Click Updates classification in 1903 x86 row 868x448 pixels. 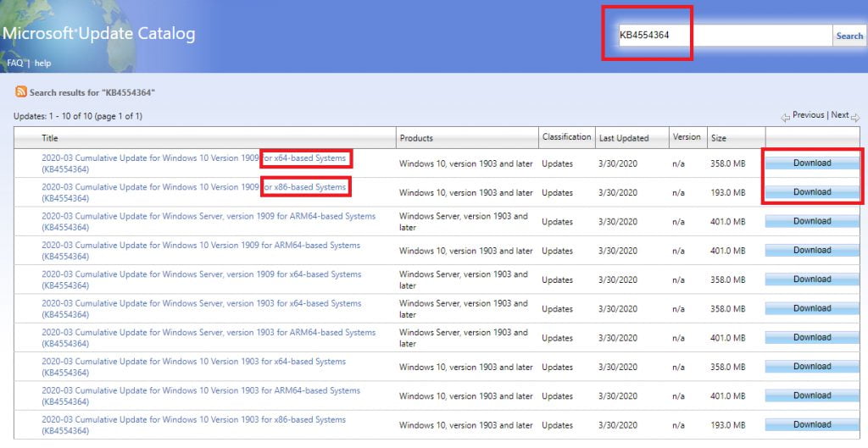pyautogui.click(x=558, y=425)
